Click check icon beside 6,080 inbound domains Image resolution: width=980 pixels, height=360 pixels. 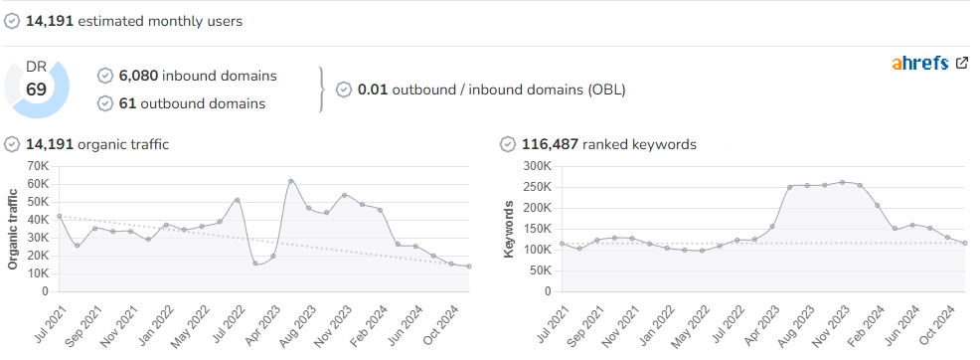click(x=105, y=76)
